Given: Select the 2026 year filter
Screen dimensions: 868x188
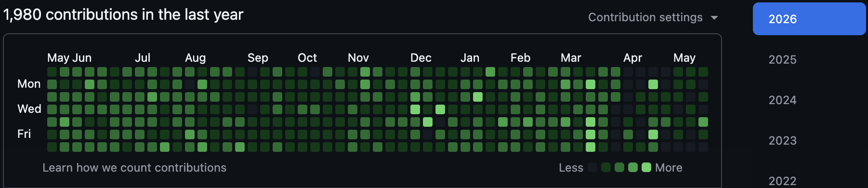Looking at the screenshot, I should (809, 19).
